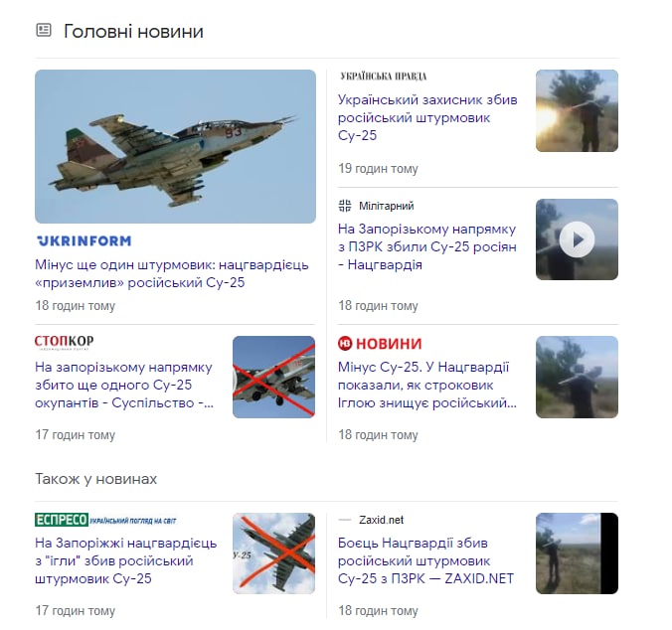Screen dimensions: 672x630
Task: Click the Zaxid.net source label
Action: pyautogui.click(x=381, y=520)
